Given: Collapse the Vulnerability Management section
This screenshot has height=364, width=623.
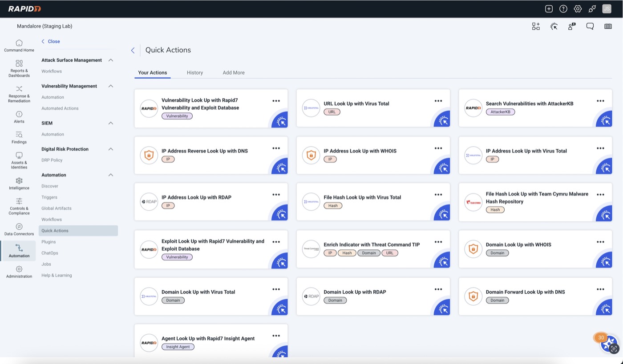Looking at the screenshot, I should click(111, 86).
